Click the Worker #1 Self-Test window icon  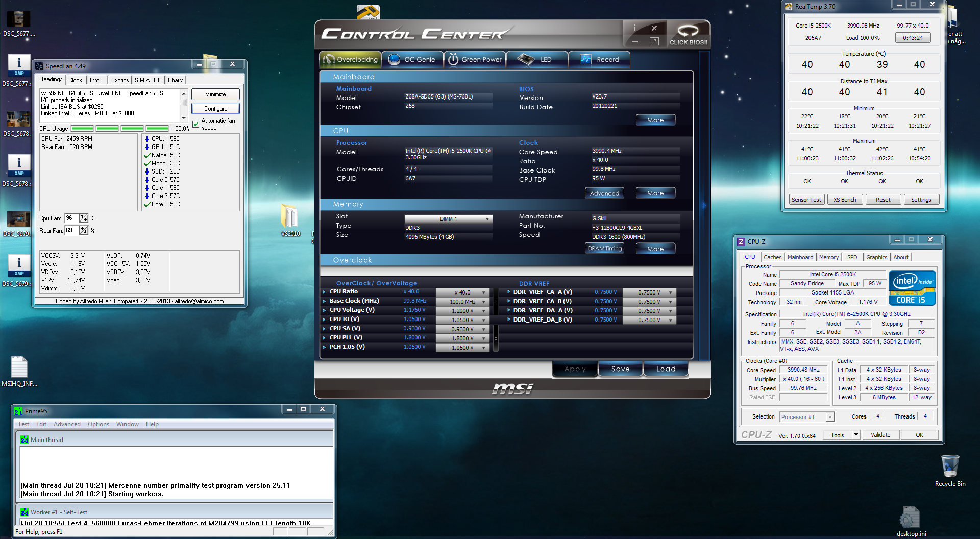24,512
